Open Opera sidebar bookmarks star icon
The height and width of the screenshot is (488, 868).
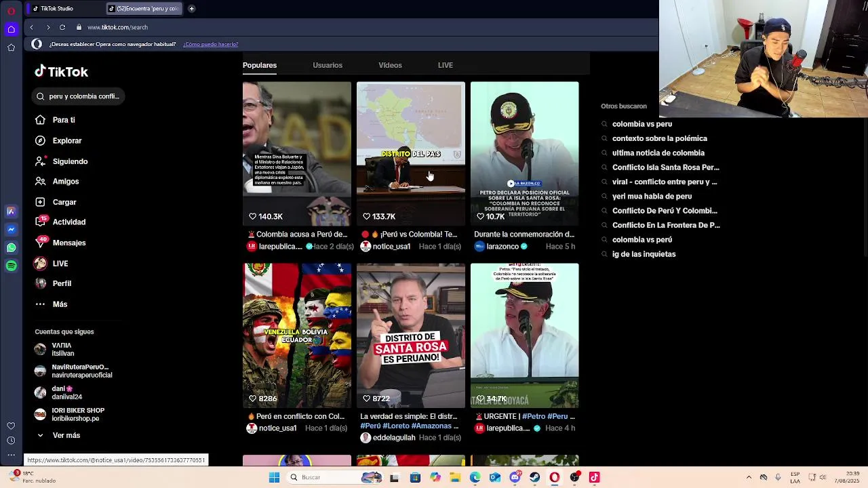(x=11, y=47)
